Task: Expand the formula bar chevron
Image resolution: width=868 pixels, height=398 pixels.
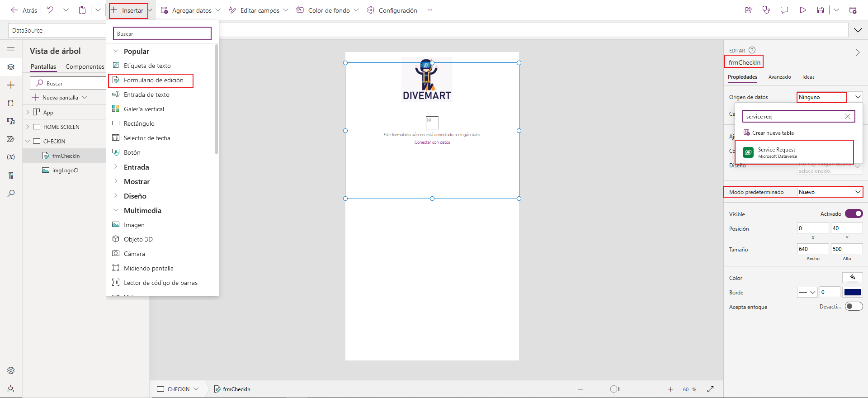Action: [858, 30]
